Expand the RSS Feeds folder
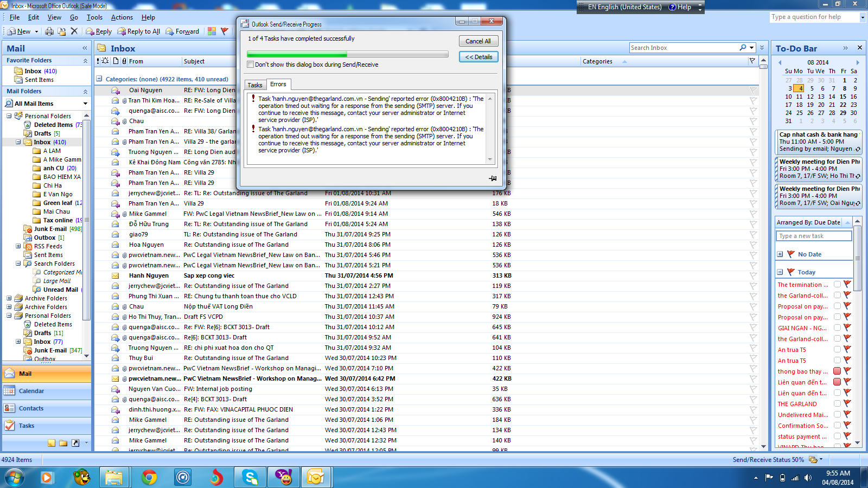Image resolution: width=868 pixels, height=488 pixels. (x=18, y=246)
